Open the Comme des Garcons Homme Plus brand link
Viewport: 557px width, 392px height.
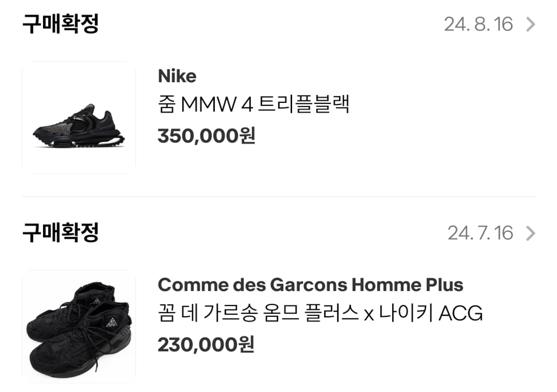[310, 285]
